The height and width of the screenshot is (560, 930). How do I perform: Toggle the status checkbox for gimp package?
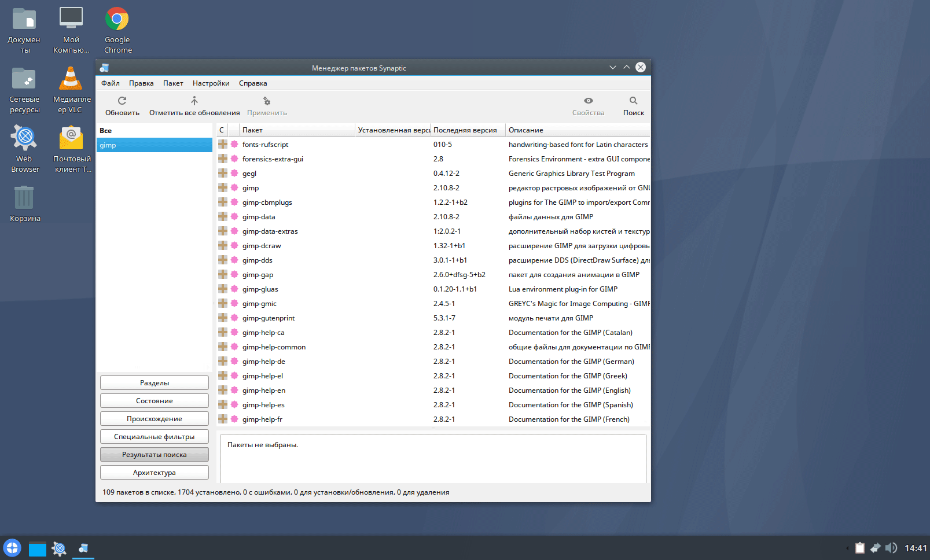click(x=223, y=187)
